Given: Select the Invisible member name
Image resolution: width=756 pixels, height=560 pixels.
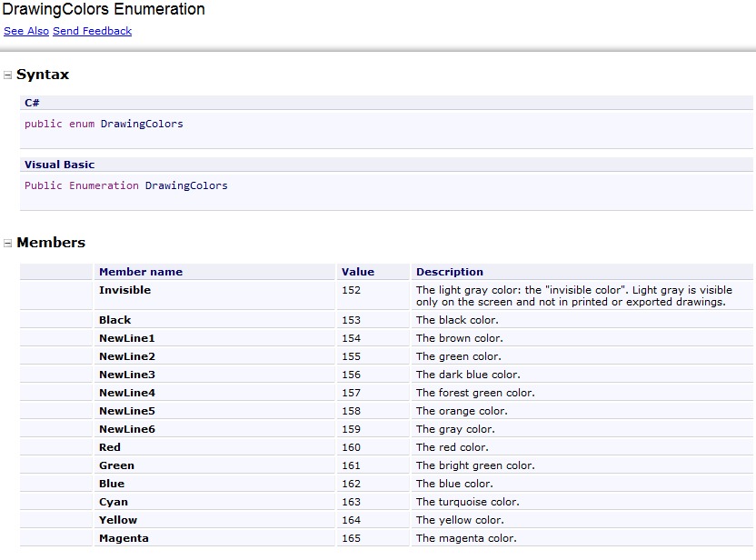Looking at the screenshot, I should click(x=124, y=290).
